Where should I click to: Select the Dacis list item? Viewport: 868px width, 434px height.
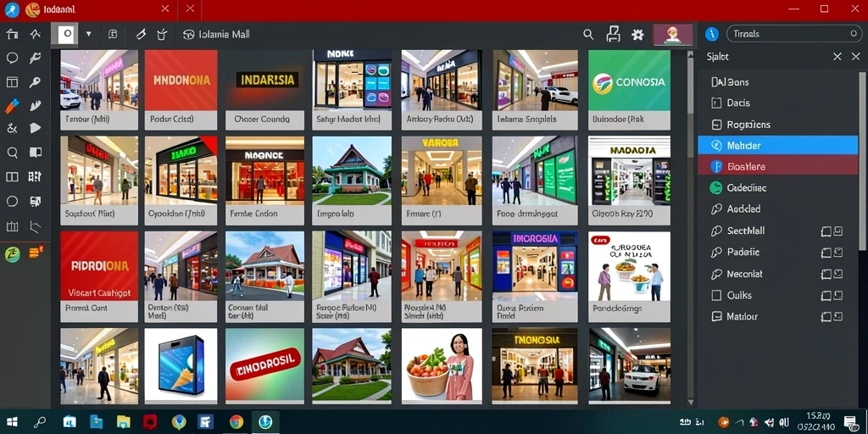pos(778,103)
